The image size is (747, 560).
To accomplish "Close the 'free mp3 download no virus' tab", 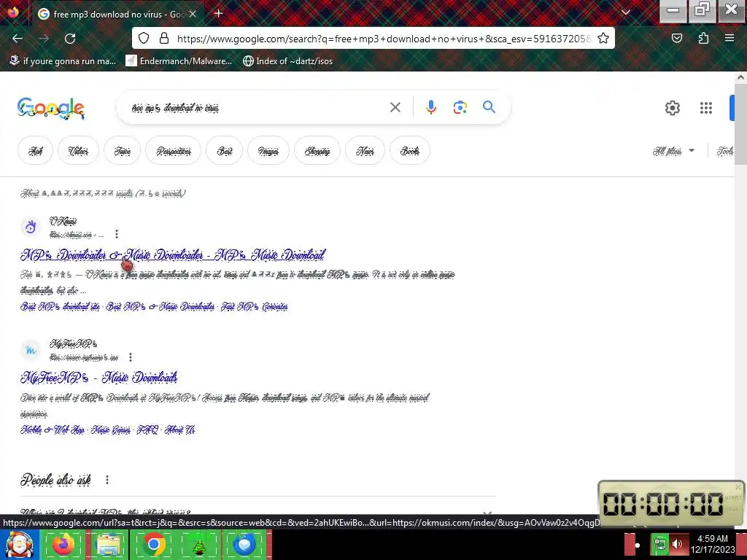I will point(193,15).
